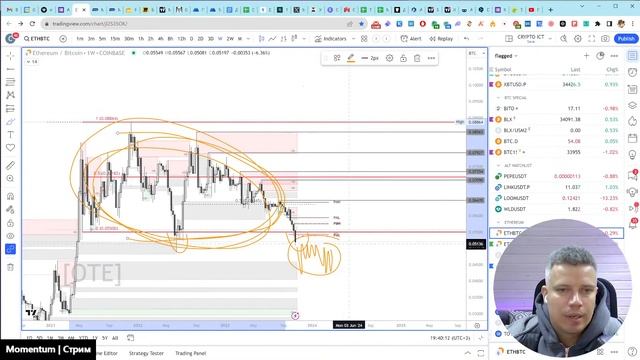The width and height of the screenshot is (640, 360).
Task: Open drawing settings gear in floating toolbar
Action: tap(389, 58)
